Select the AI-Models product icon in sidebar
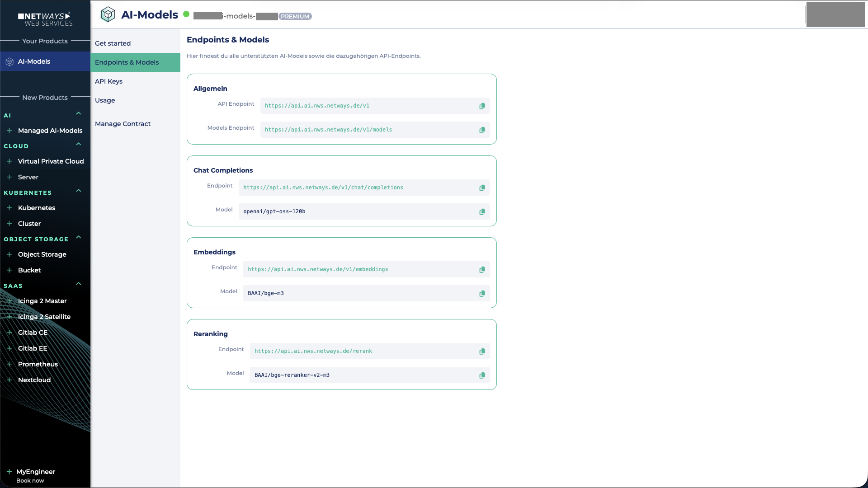Screen dimensions: 868x488 9,61
